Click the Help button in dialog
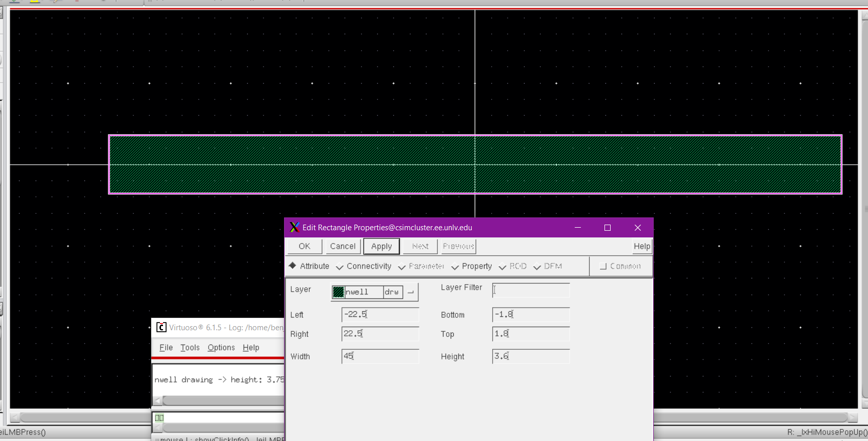Viewport: 868px width, 441px height. coord(641,246)
